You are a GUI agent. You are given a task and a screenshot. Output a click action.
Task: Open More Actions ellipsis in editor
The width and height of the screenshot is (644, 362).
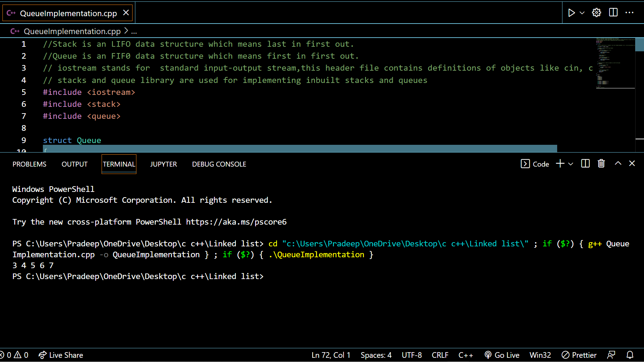pos(629,13)
